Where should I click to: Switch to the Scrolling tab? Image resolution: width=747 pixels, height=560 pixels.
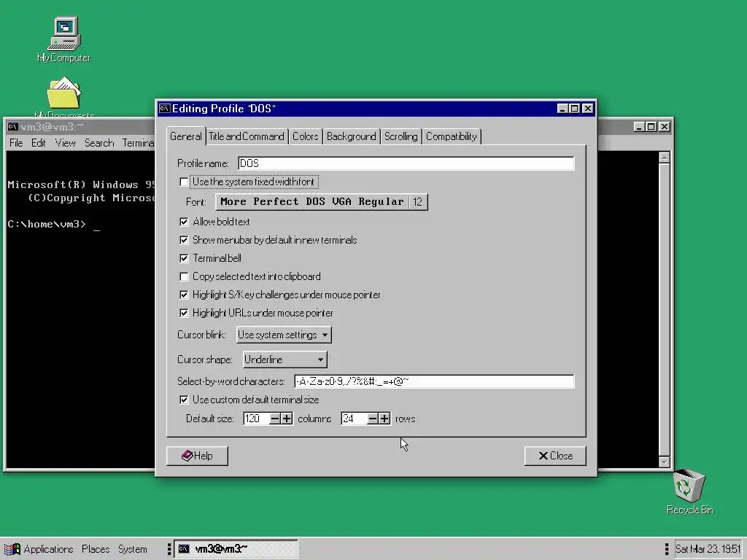tap(400, 136)
